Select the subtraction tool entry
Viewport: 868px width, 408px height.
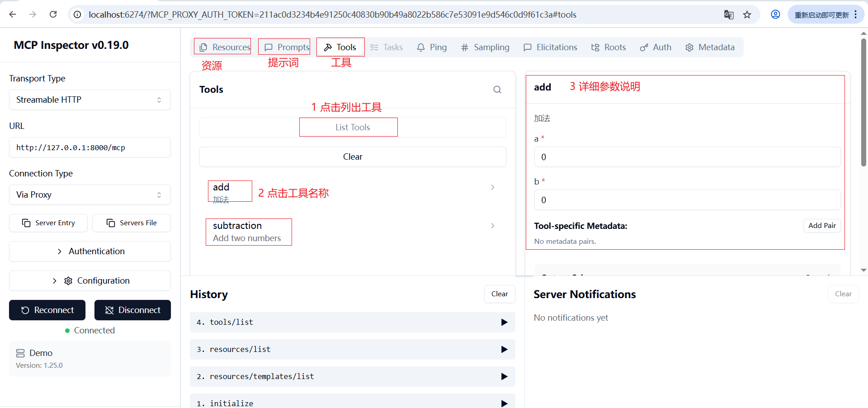click(x=353, y=232)
